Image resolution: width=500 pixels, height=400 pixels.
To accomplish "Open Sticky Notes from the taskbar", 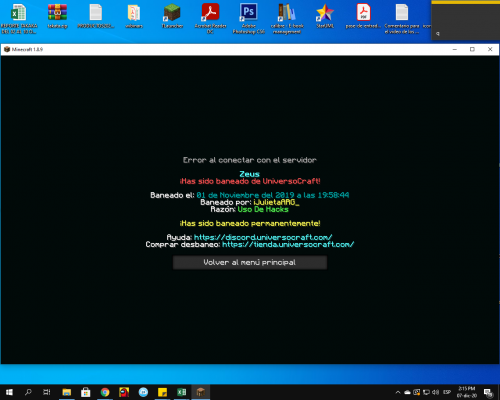I will [162, 392].
